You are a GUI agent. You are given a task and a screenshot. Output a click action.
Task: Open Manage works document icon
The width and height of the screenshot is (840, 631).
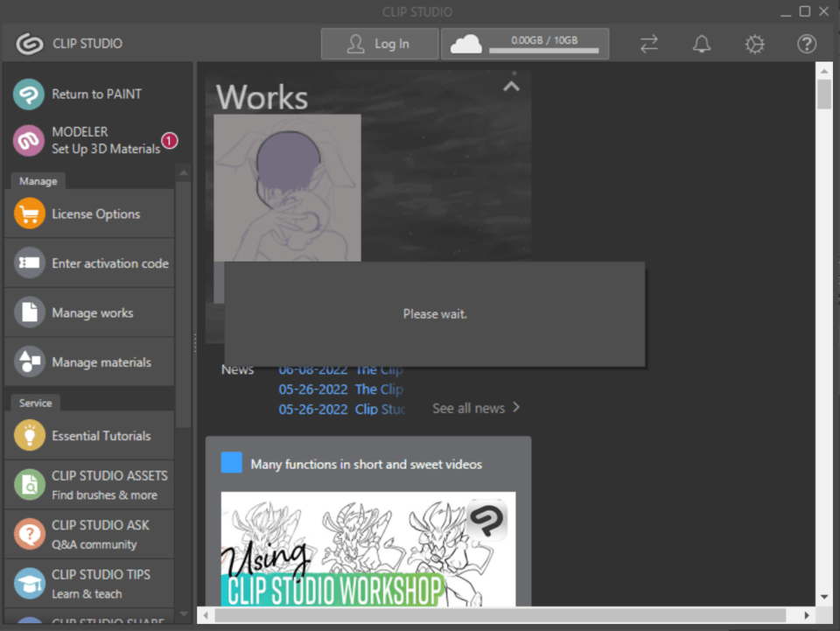point(30,312)
